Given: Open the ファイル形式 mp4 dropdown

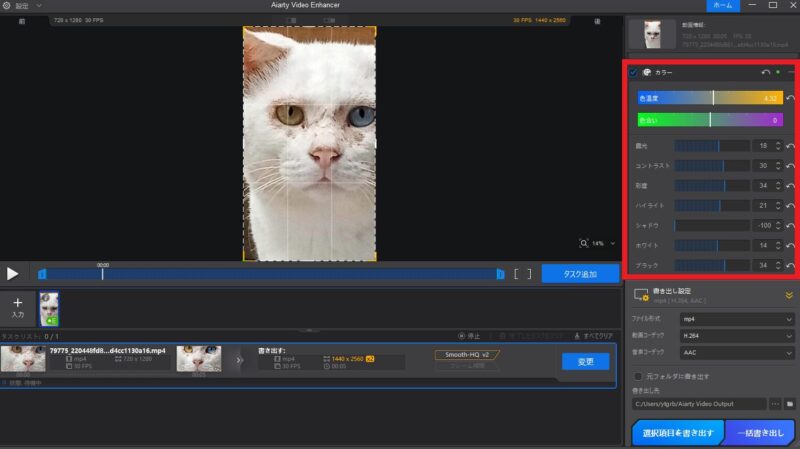Looking at the screenshot, I should click(x=736, y=319).
